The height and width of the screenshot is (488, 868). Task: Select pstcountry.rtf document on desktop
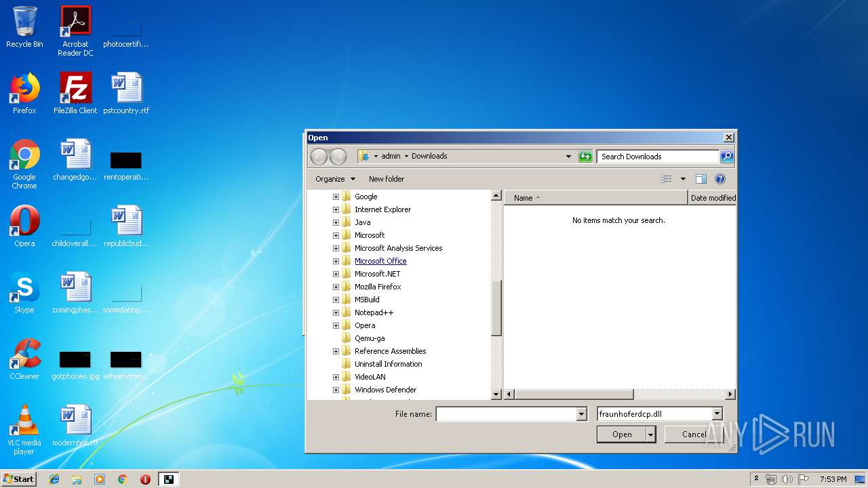point(126,94)
